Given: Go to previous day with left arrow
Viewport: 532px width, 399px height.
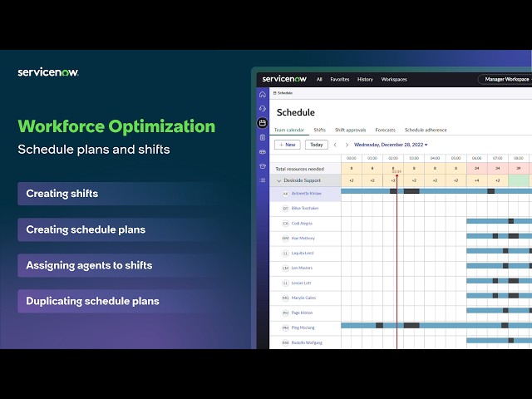Looking at the screenshot, I should pos(335,145).
